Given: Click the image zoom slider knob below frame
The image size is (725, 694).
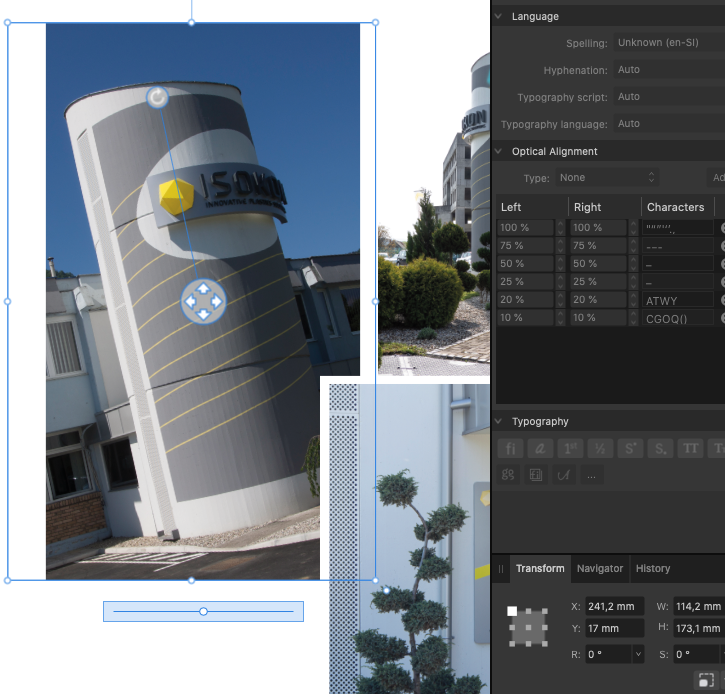Looking at the screenshot, I should 203,612.
